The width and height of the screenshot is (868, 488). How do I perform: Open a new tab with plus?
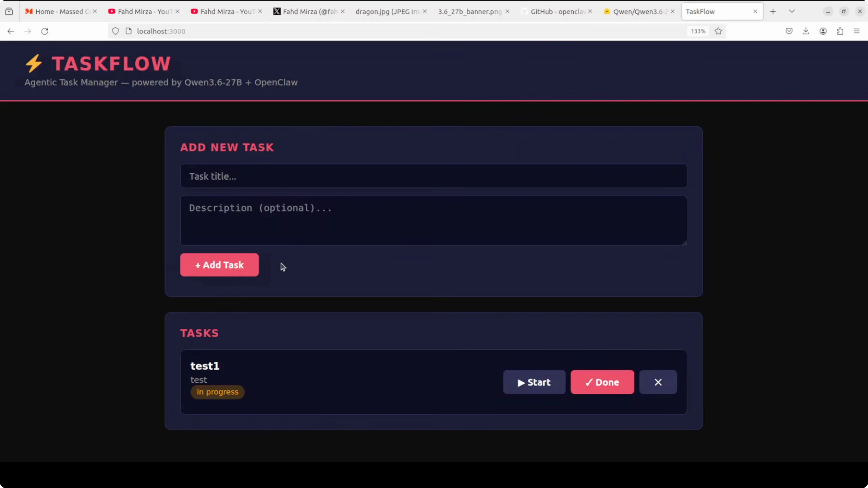coord(773,12)
